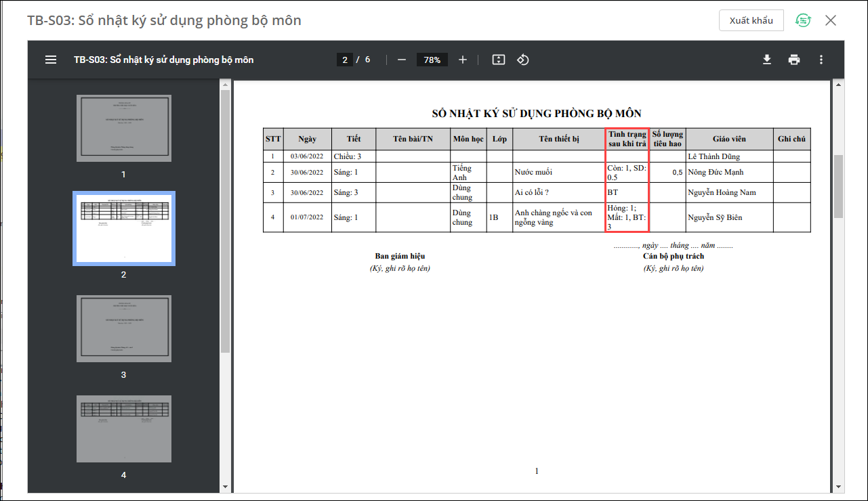This screenshot has width=868, height=501.
Task: Click the 'Số lượng tiêu hao' column header
Action: point(667,139)
